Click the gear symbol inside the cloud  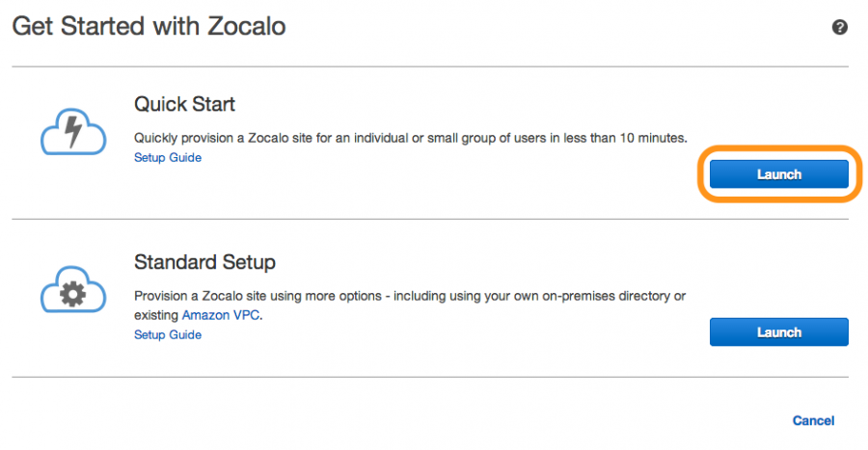point(73,294)
